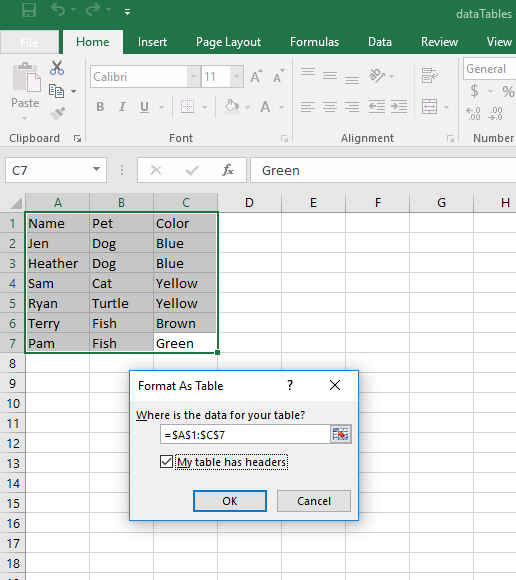This screenshot has width=516, height=580.
Task: Click the Italic formatting icon
Action: pos(122,107)
